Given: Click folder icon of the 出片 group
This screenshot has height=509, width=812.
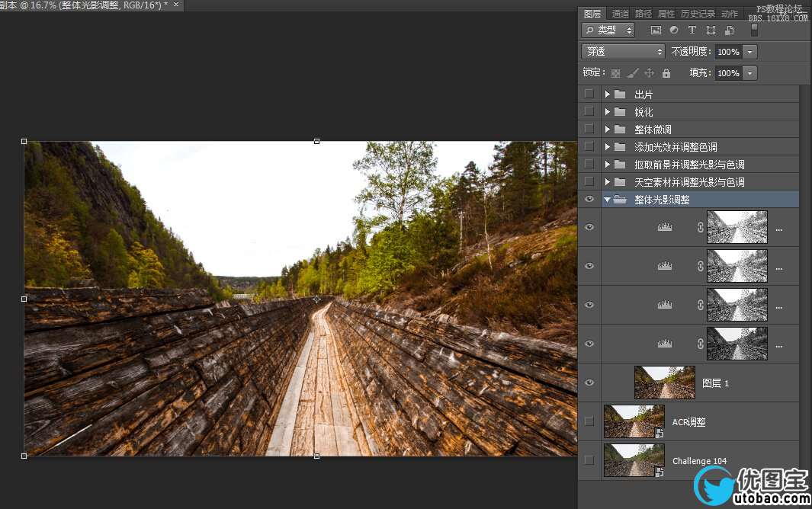Looking at the screenshot, I should 620,94.
